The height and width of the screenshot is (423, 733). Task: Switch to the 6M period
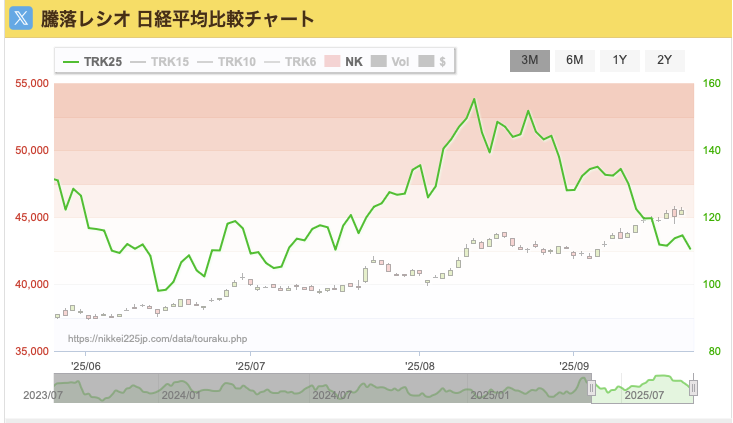coord(574,60)
